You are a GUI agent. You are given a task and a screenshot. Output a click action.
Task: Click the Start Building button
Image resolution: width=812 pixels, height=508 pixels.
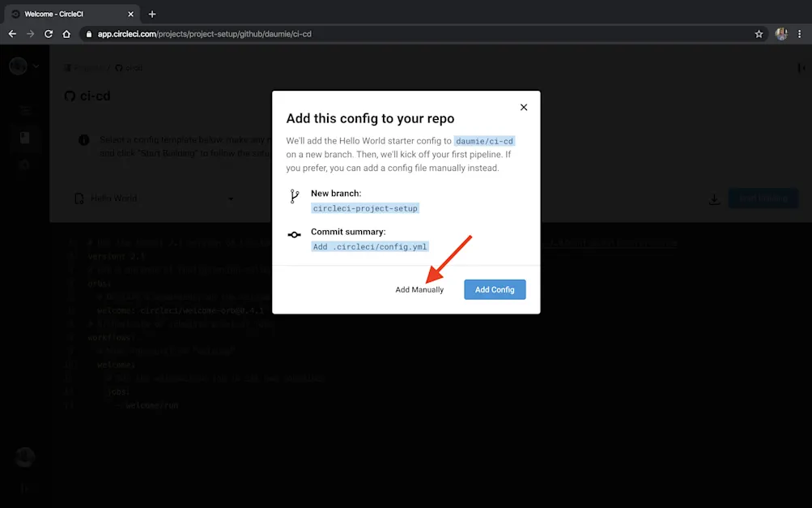(x=763, y=199)
